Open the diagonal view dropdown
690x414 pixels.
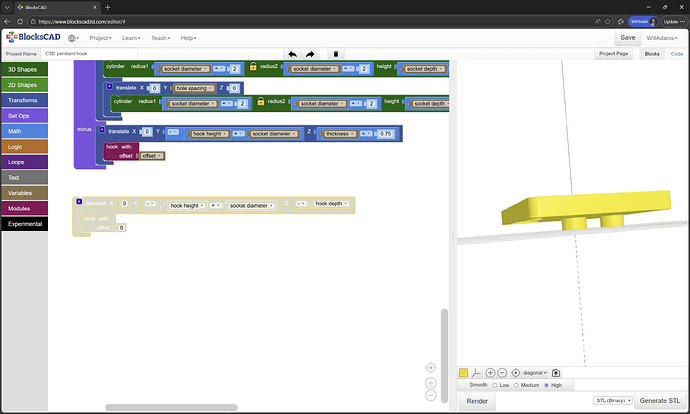(x=535, y=373)
